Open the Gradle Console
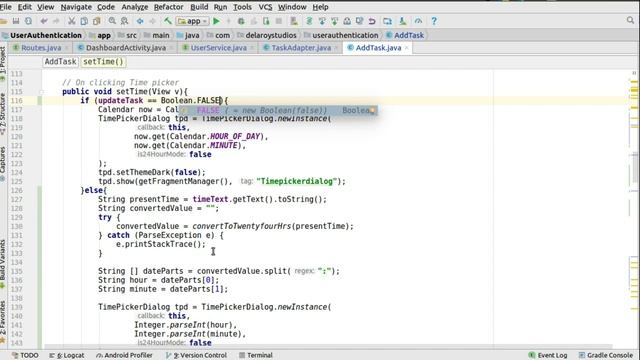 (x=606, y=355)
